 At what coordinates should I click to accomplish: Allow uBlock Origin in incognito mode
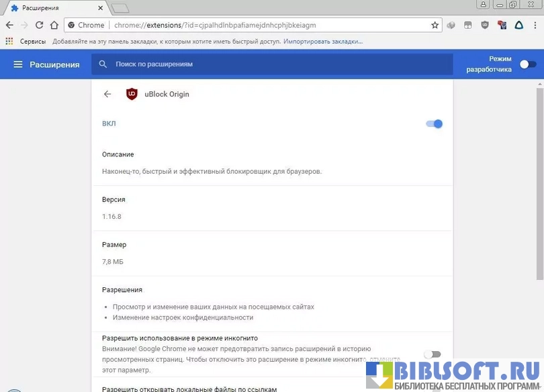[433, 354]
